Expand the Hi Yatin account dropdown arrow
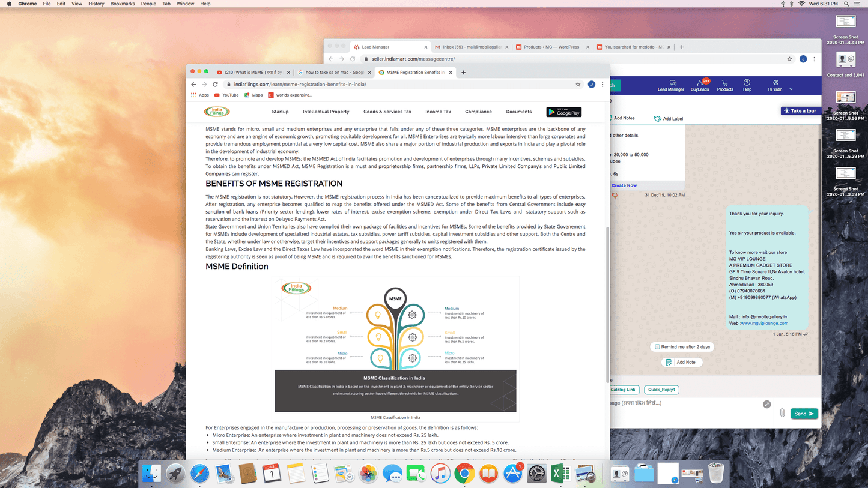The width and height of the screenshot is (868, 488). (x=791, y=89)
